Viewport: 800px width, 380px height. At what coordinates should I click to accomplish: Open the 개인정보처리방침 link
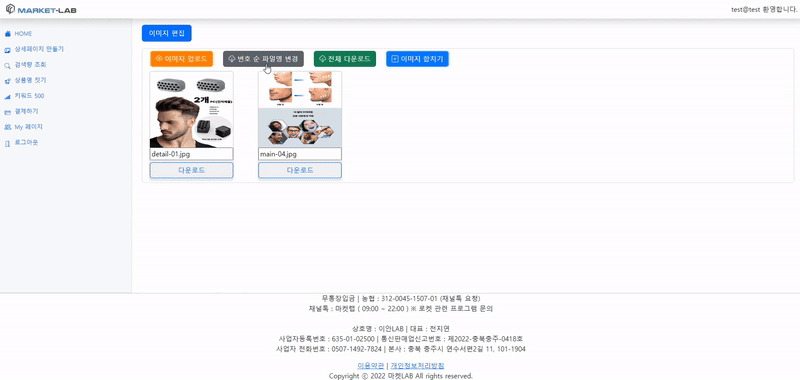[417, 366]
